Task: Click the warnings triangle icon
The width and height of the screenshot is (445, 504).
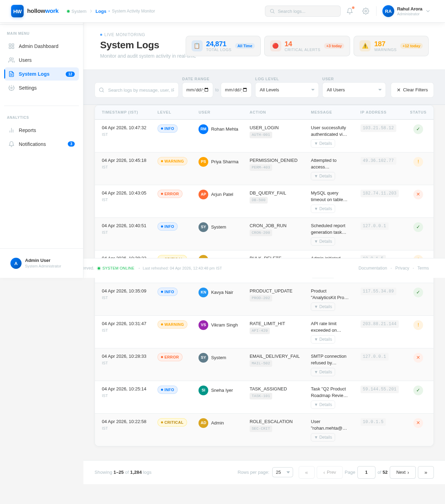Action: coord(365,46)
